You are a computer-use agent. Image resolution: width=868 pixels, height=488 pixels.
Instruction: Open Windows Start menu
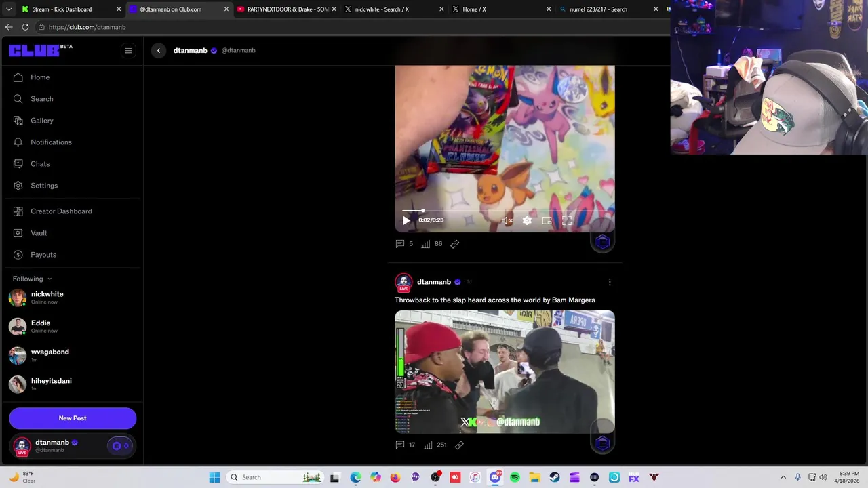(214, 477)
